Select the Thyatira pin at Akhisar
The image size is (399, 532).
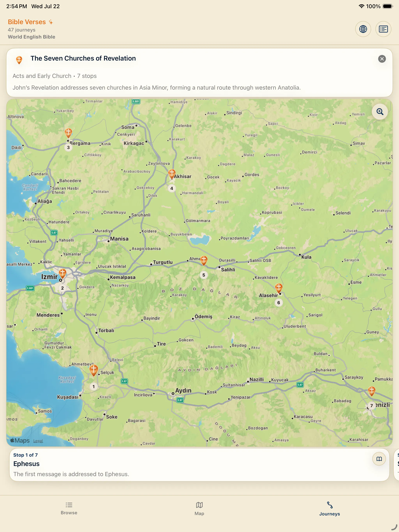[172, 174]
